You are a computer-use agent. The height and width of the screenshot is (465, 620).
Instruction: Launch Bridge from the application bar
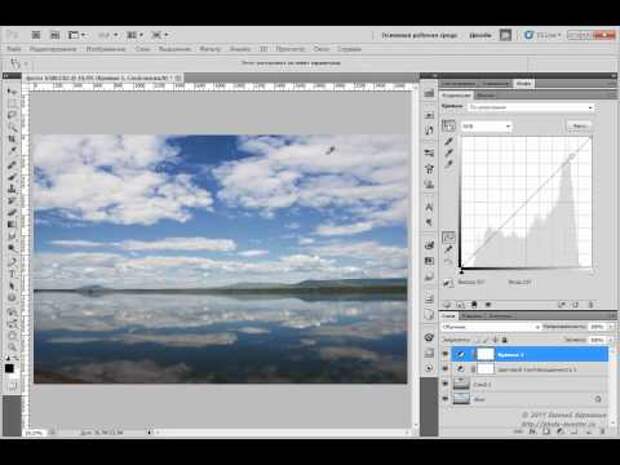(36, 35)
